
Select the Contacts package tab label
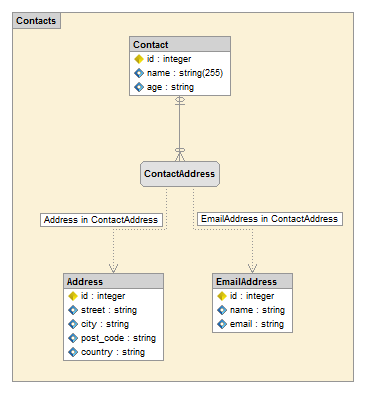(36, 21)
